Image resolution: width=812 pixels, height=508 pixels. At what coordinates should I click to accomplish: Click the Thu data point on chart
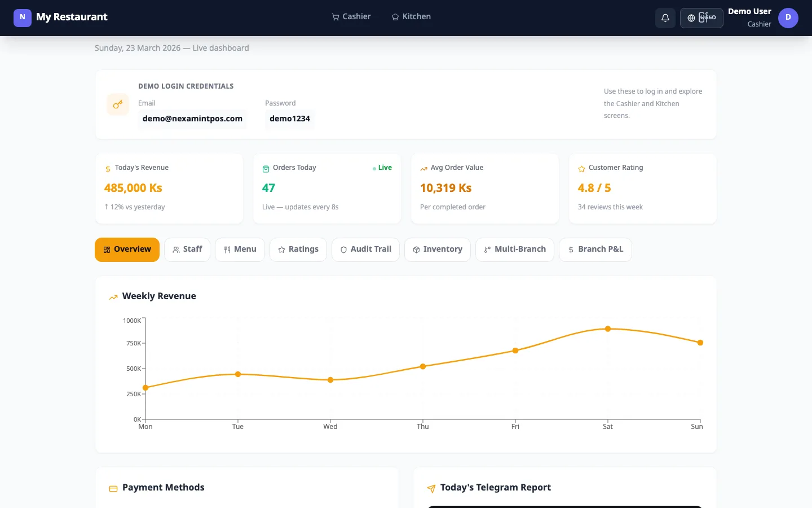423,366
